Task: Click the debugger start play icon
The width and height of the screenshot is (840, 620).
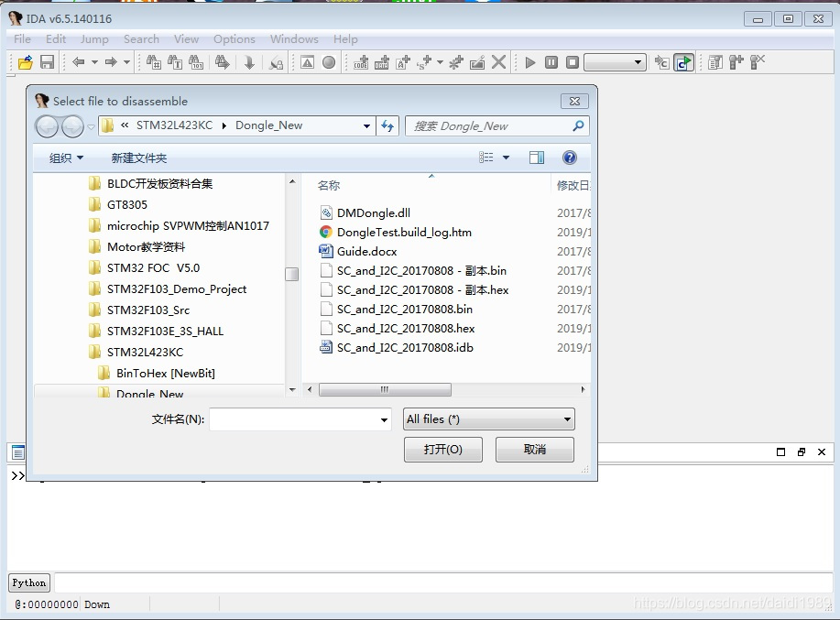Action: click(530, 62)
